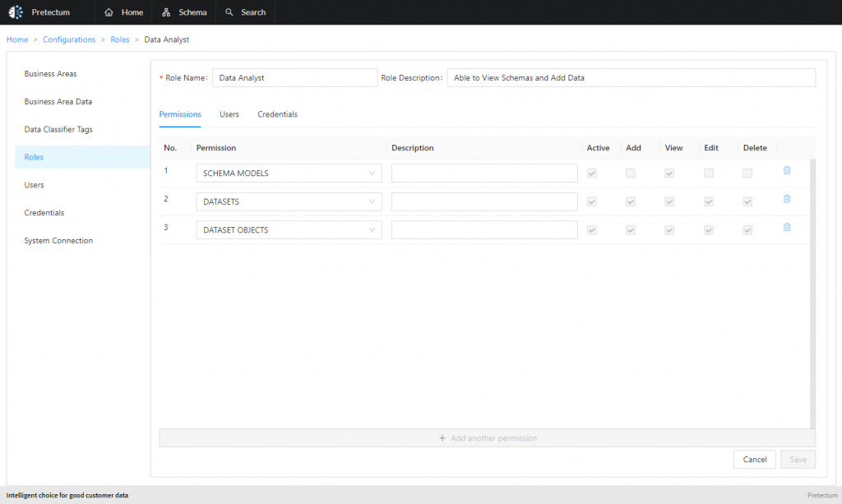Click the Save button
842x504 pixels.
point(798,460)
